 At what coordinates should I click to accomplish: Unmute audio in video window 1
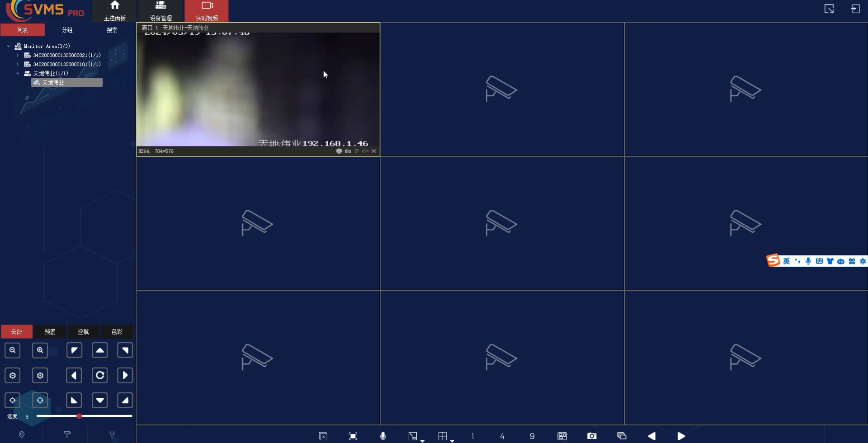point(365,151)
